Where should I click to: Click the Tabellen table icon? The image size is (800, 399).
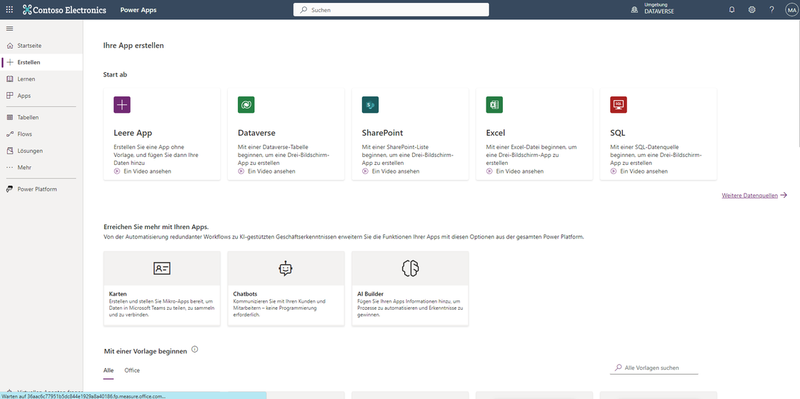pos(10,117)
